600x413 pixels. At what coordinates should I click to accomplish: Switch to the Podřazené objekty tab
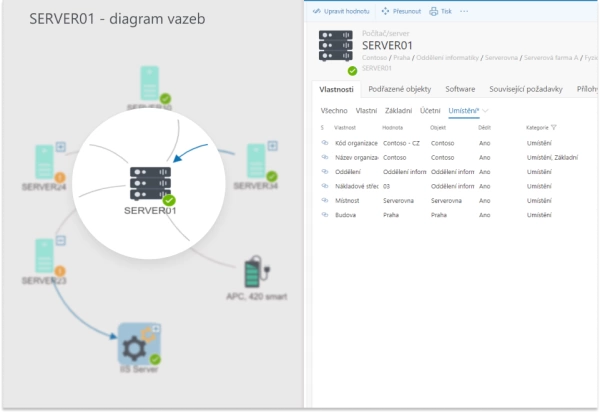400,89
